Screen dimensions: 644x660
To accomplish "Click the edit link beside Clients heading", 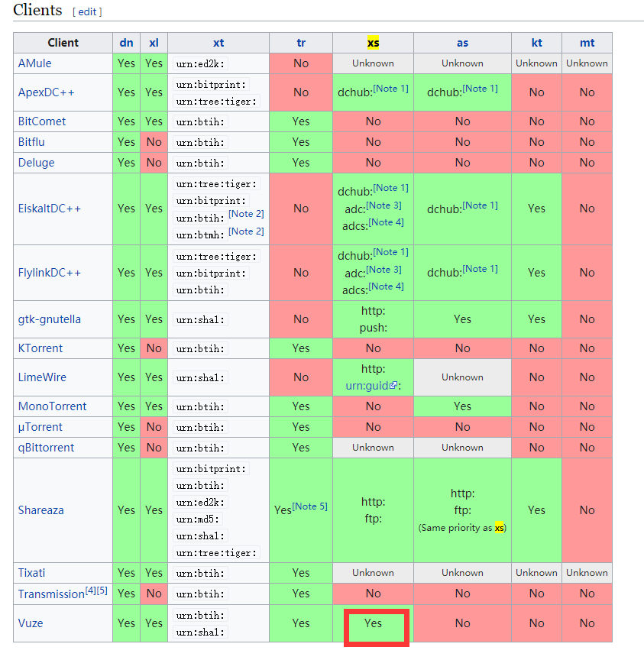I will [87, 11].
